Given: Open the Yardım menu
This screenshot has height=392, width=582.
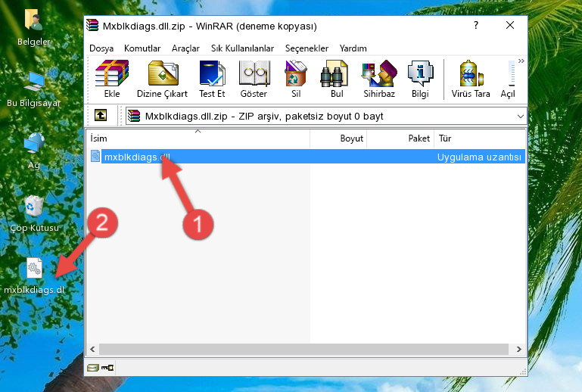Looking at the screenshot, I should (353, 48).
